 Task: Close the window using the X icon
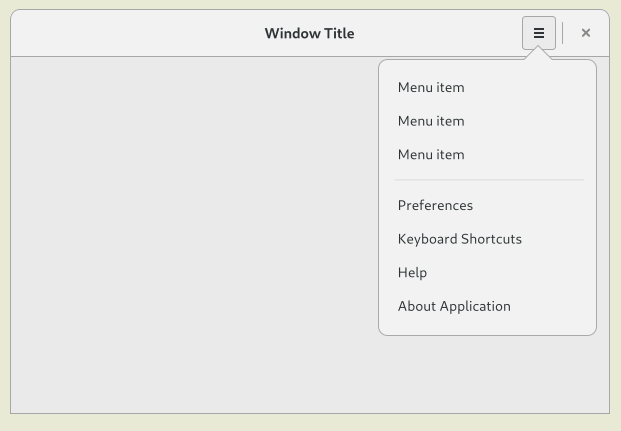pyautogui.click(x=586, y=33)
